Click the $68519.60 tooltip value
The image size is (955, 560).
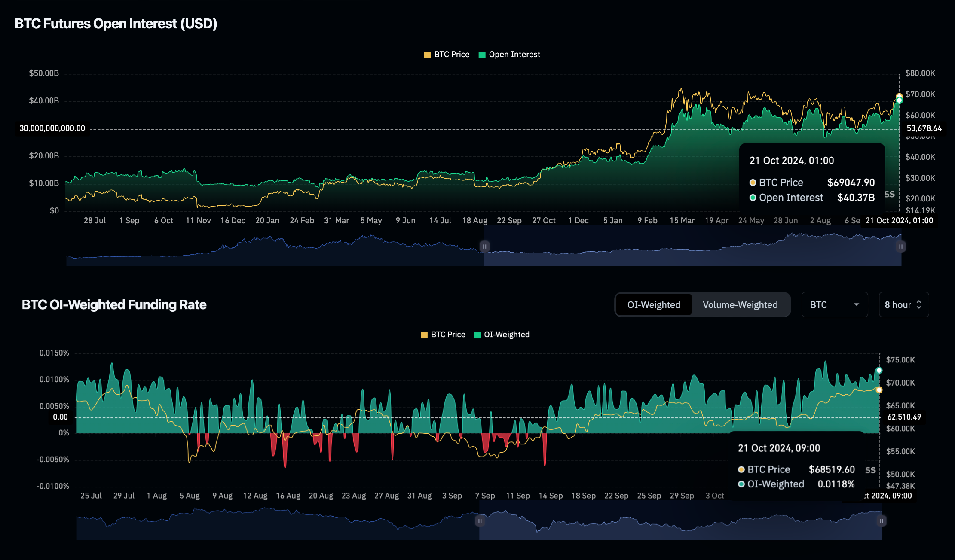(x=832, y=469)
